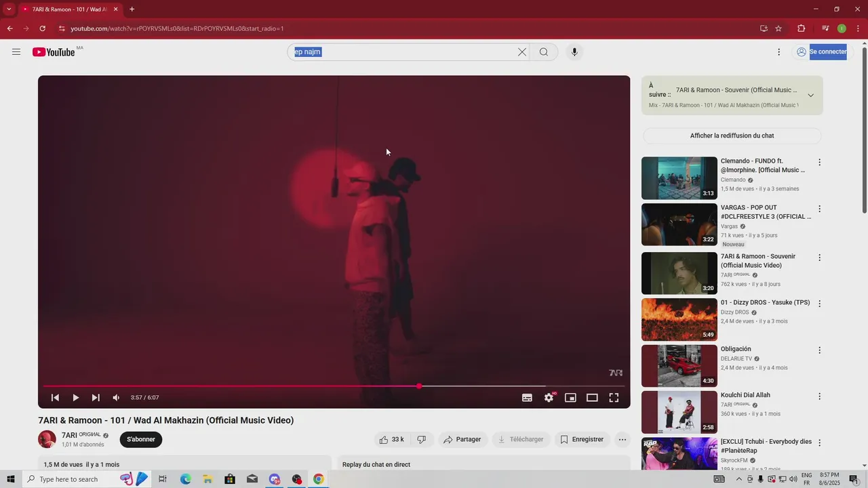Open new tab with plus button
This screenshot has width=868, height=488.
click(x=132, y=9)
